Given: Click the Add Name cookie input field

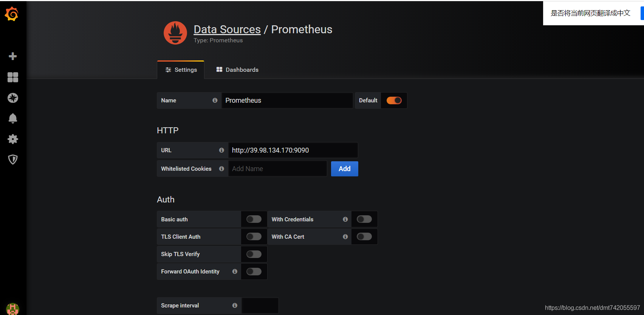Looking at the screenshot, I should click(x=277, y=169).
